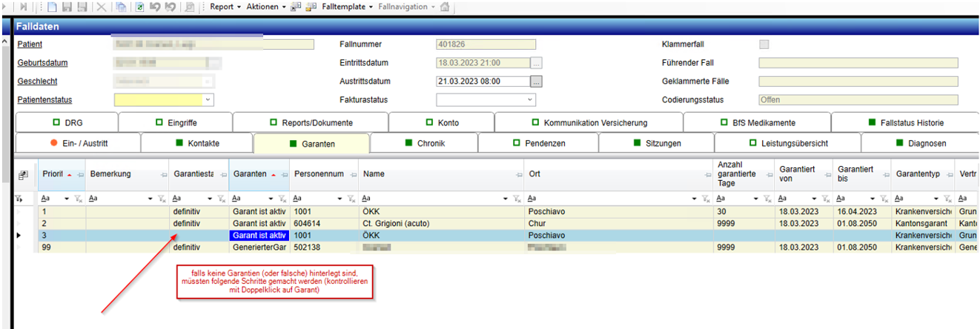Clear the Name column filter icon
The height and width of the screenshot is (329, 980).
517,199
